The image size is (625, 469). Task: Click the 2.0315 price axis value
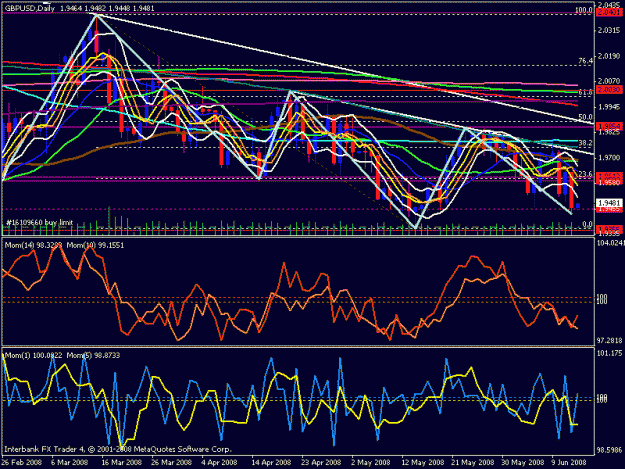point(609,31)
